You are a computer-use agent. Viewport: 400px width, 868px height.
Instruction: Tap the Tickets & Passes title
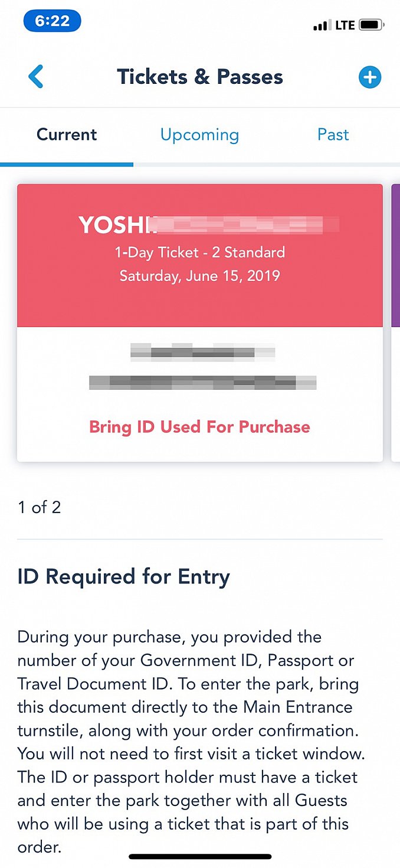click(x=200, y=77)
